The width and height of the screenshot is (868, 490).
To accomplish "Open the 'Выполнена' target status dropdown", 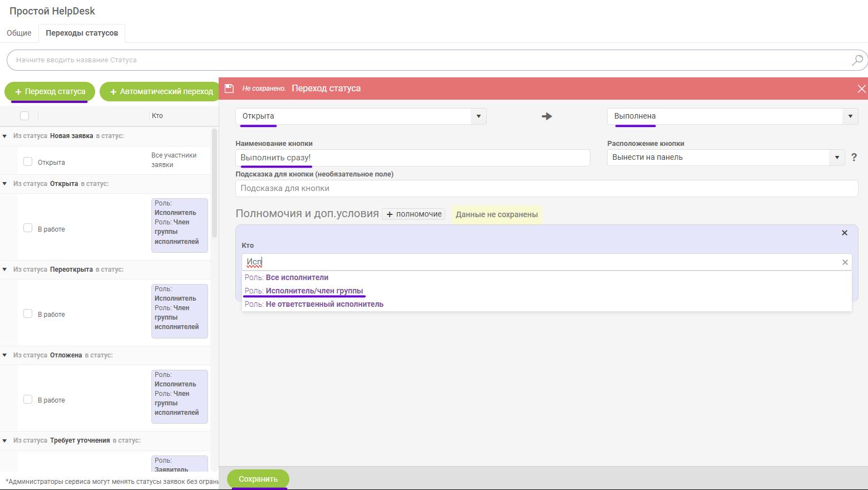I will click(850, 116).
